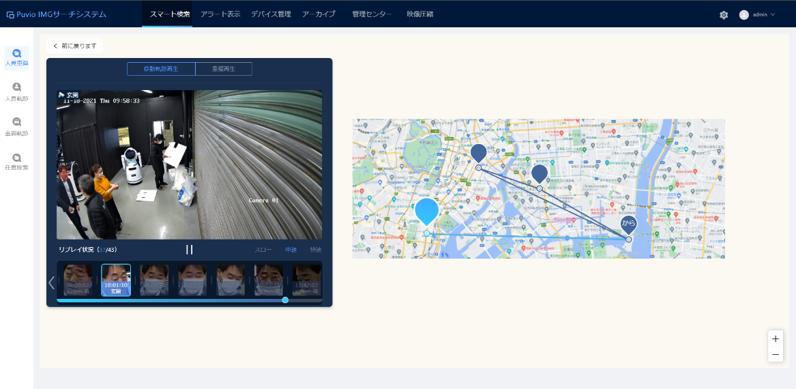The height and width of the screenshot is (389, 796).
Task: Open the アラート表示 tab
Action: coord(220,14)
